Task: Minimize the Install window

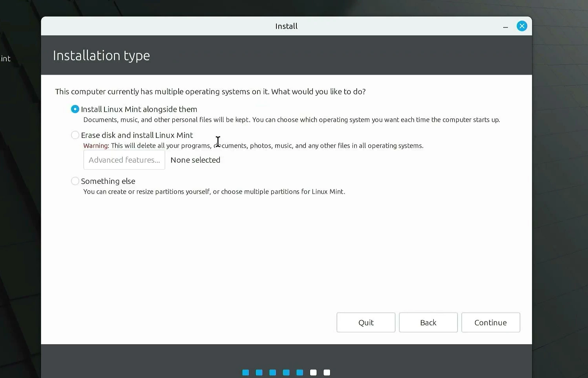Action: (506, 27)
